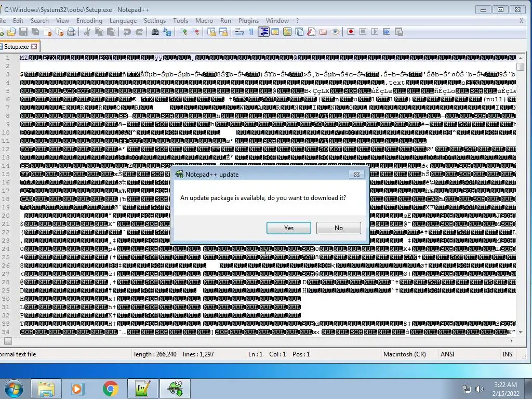Open the Window menu
532x399 pixels.
[x=277, y=21]
